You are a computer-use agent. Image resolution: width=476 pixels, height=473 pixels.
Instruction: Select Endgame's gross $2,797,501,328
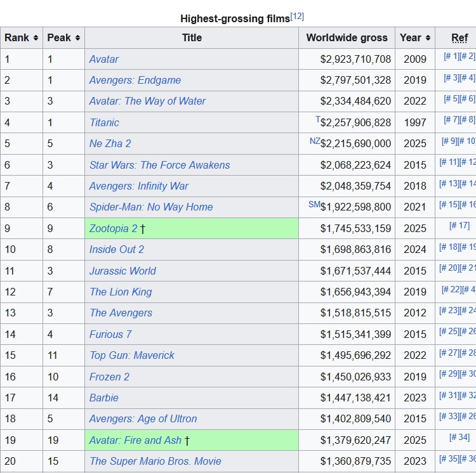coord(355,80)
